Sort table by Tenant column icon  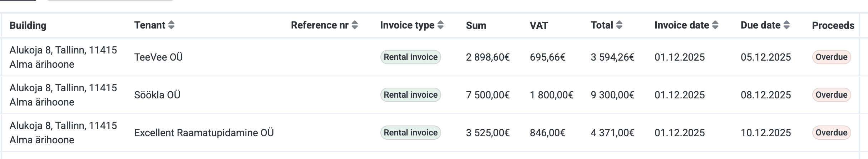point(171,25)
